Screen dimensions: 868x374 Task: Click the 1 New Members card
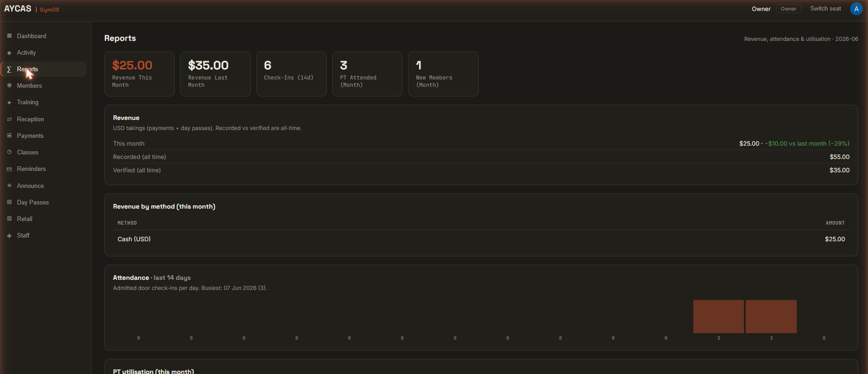coord(443,74)
